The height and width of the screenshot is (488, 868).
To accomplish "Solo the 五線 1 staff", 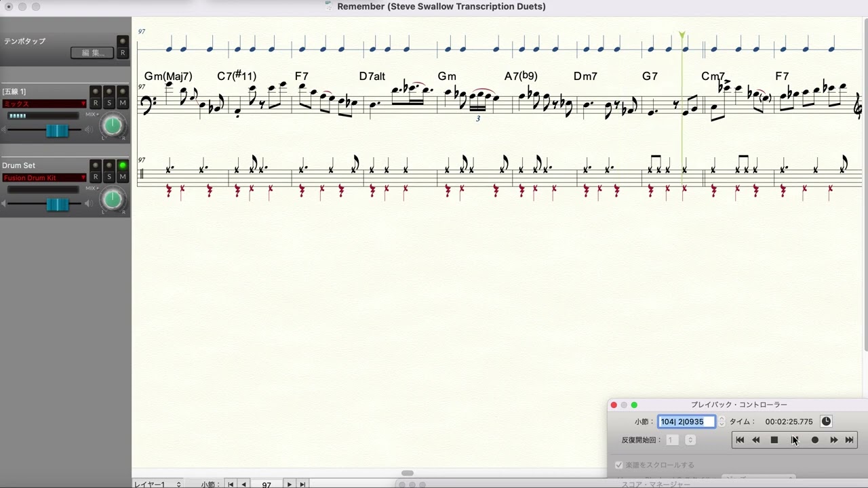I will point(109,103).
